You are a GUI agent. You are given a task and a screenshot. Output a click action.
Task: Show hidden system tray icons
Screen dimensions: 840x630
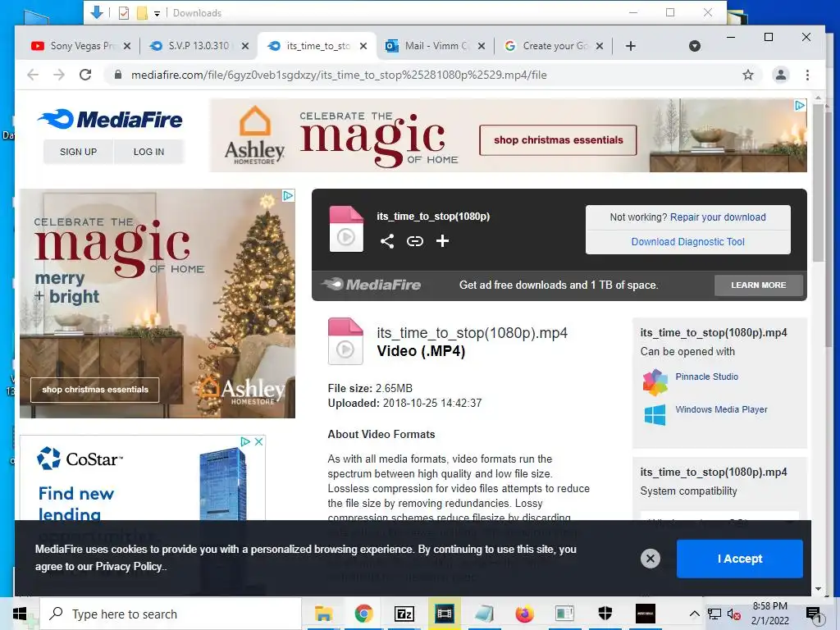click(x=694, y=614)
